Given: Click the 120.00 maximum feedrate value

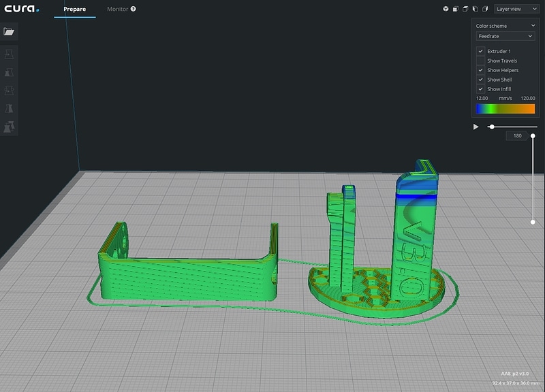Looking at the screenshot, I should pos(527,98).
